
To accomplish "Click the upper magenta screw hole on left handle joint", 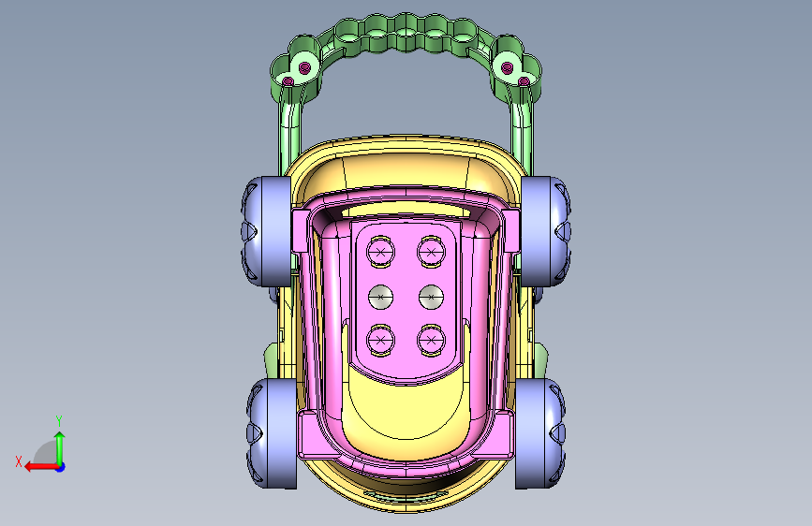I will (304, 66).
